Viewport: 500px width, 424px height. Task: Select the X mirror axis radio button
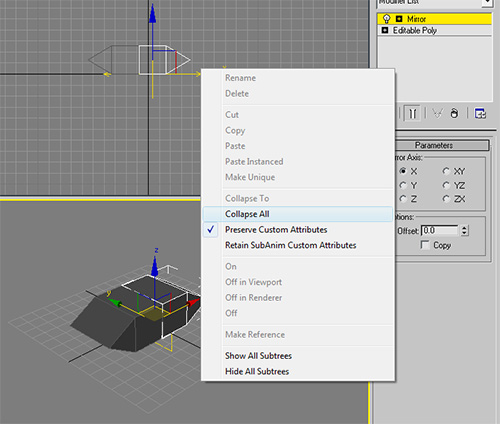(403, 171)
